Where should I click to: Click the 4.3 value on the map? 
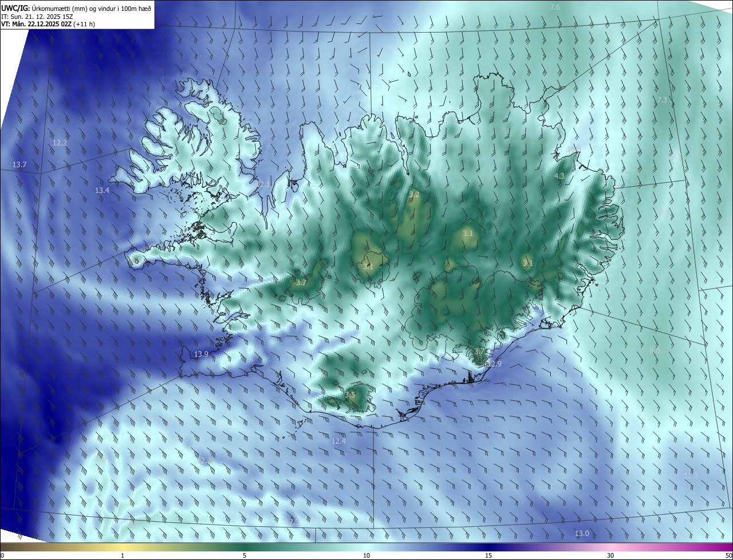(x=560, y=176)
